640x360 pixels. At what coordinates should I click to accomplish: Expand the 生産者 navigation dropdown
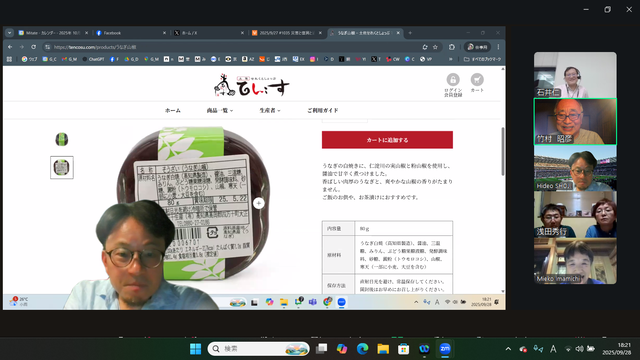pos(270,111)
